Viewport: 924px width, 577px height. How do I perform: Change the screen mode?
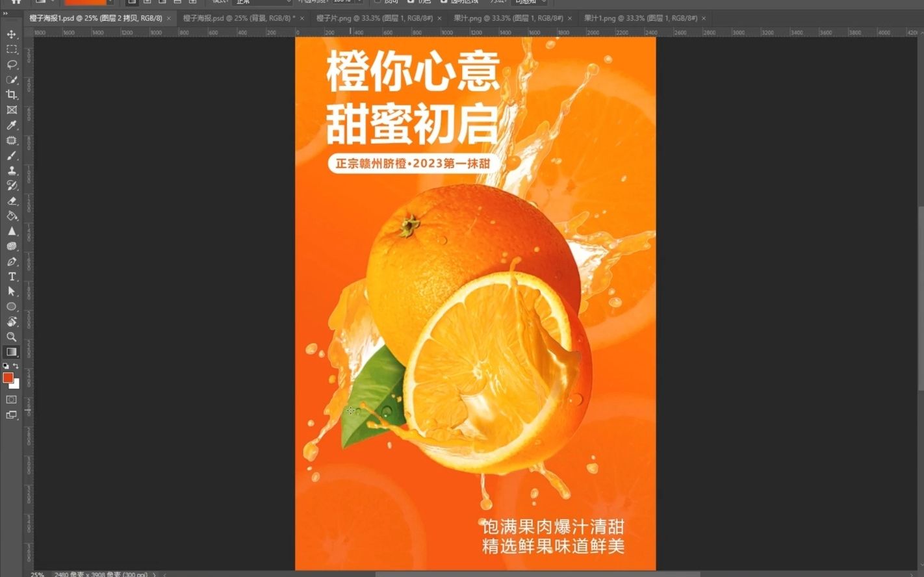pos(12,415)
